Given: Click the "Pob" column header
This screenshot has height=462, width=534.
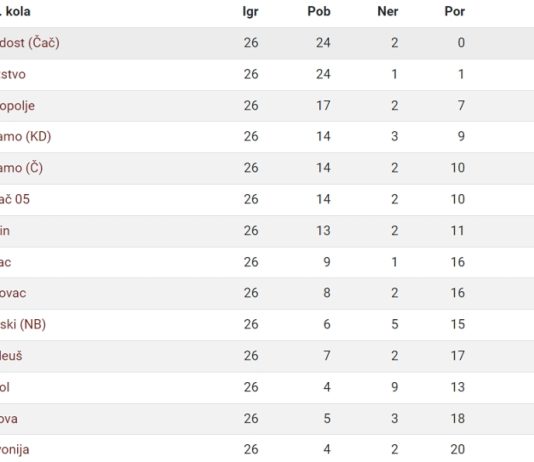Looking at the screenshot, I should (319, 12).
